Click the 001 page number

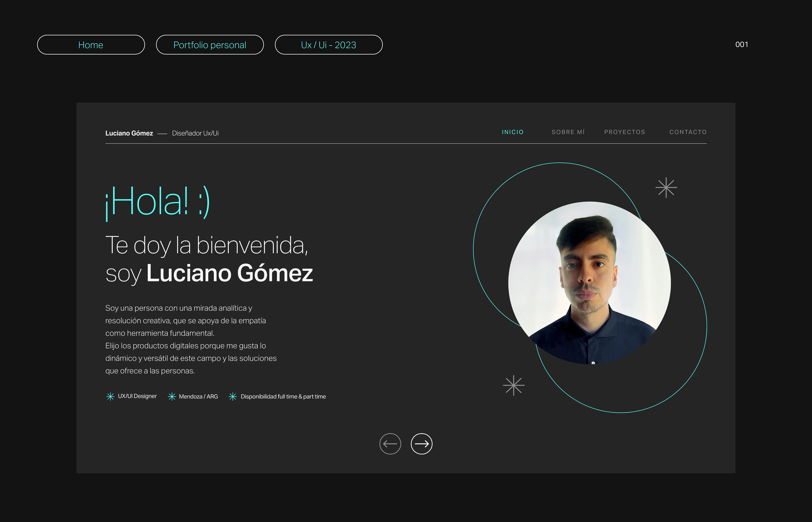[742, 44]
